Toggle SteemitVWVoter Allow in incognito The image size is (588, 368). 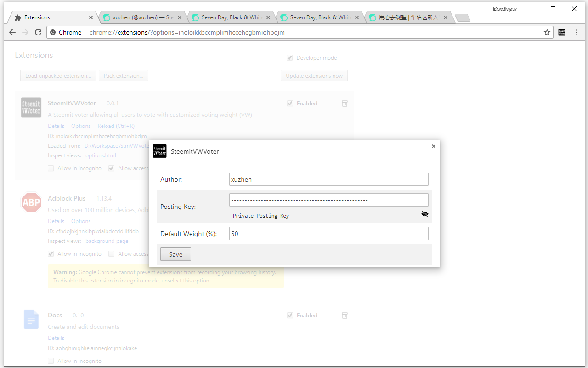click(x=51, y=168)
